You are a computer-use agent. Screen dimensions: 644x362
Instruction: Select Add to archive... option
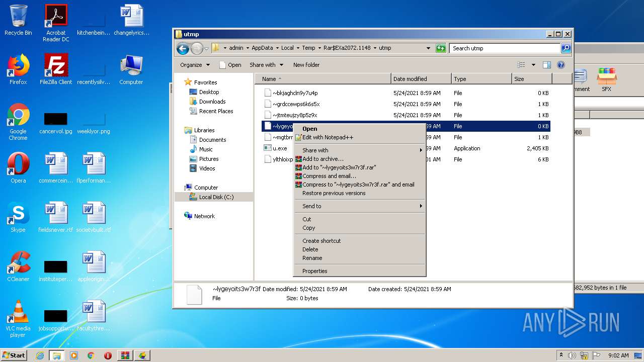(360, 159)
